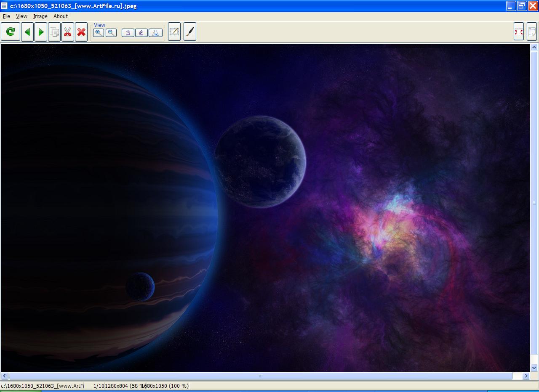Click the file path in the status bar

[43, 386]
